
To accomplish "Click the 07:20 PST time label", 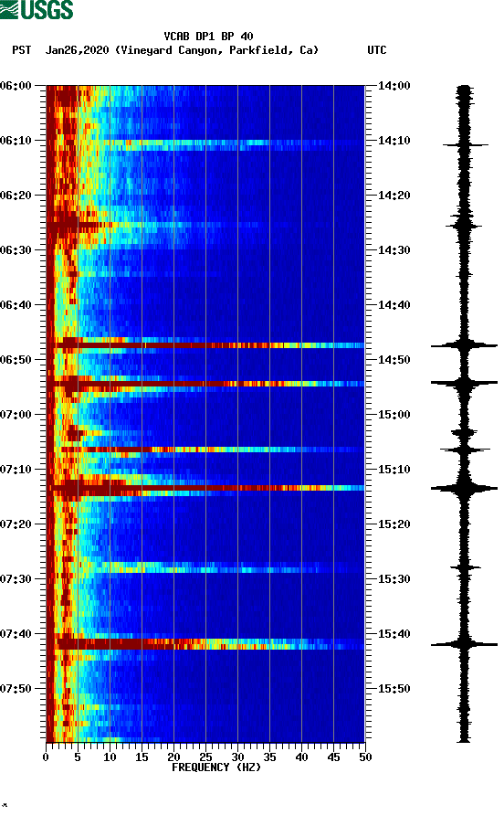I will 16,524.
